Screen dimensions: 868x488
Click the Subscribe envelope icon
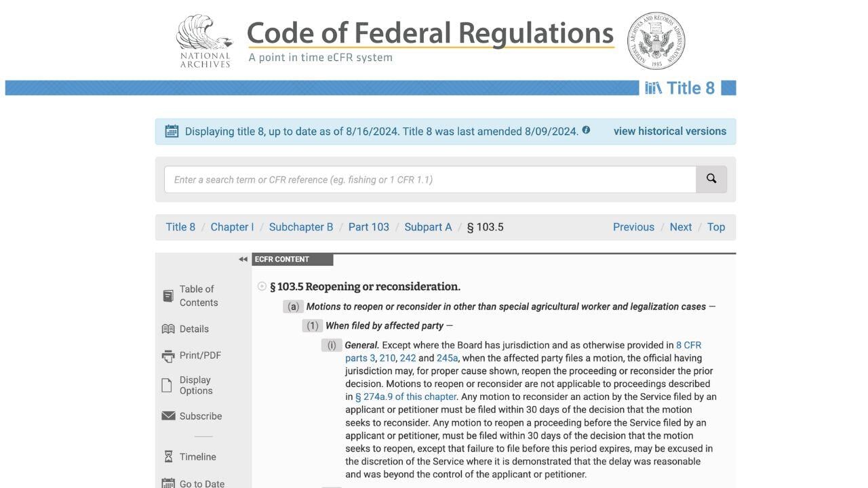tap(168, 415)
